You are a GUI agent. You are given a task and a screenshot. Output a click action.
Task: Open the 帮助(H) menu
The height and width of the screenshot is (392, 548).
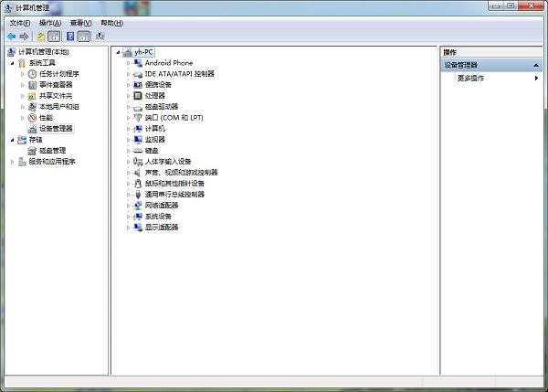tap(111, 22)
